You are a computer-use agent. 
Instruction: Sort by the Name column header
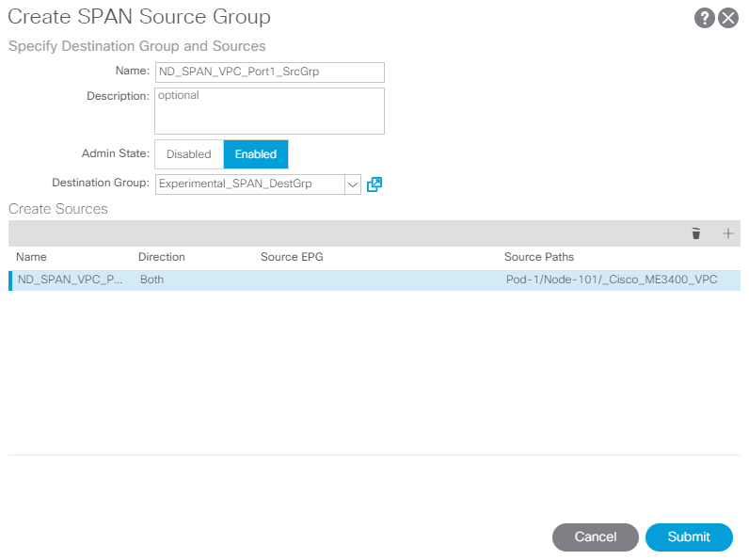32,257
